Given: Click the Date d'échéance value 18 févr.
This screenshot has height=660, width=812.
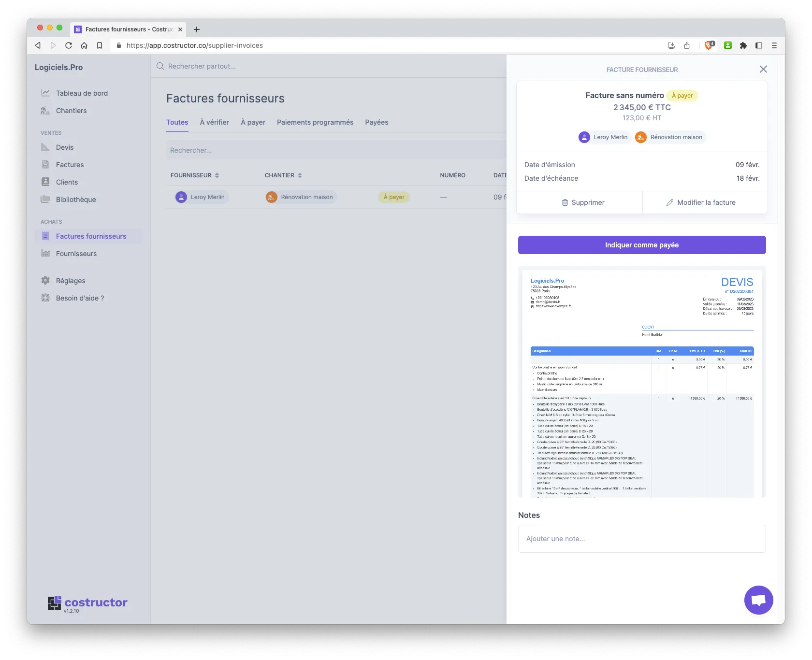Looking at the screenshot, I should click(748, 178).
